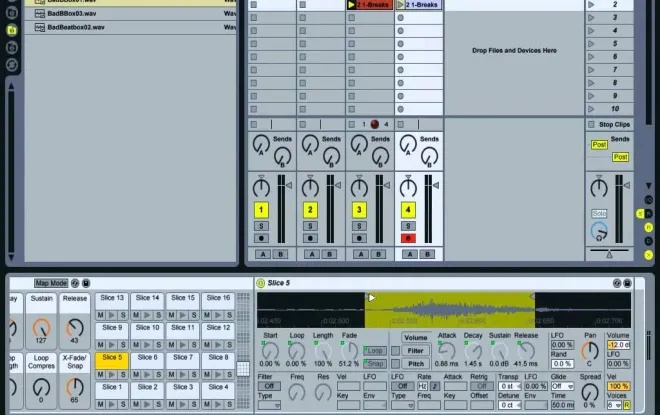Launch the 1-Breaks clip in track 4

coord(400,5)
